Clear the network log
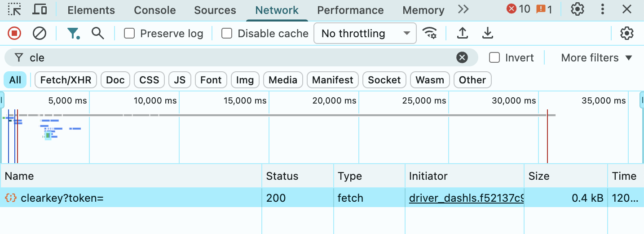 point(40,33)
